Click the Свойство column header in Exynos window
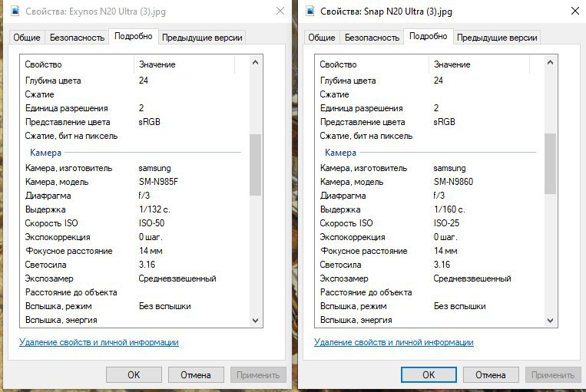Image resolution: width=586 pixels, height=392 pixels. click(77, 64)
